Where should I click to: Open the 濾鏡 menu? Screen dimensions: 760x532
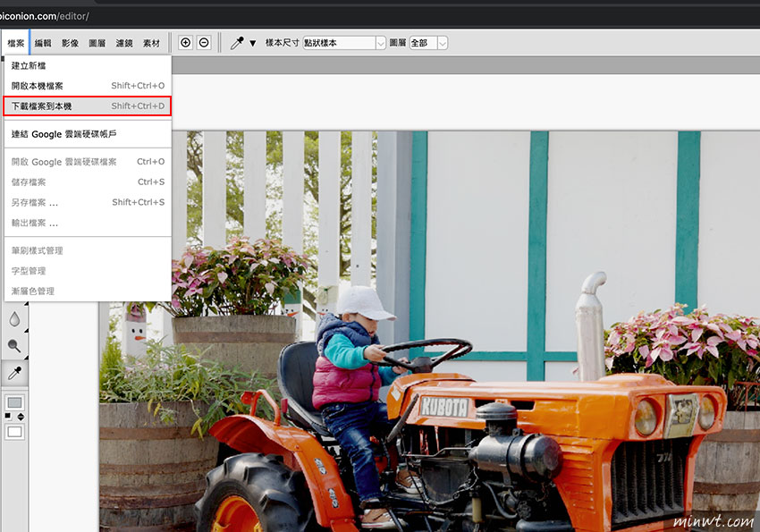[124, 43]
